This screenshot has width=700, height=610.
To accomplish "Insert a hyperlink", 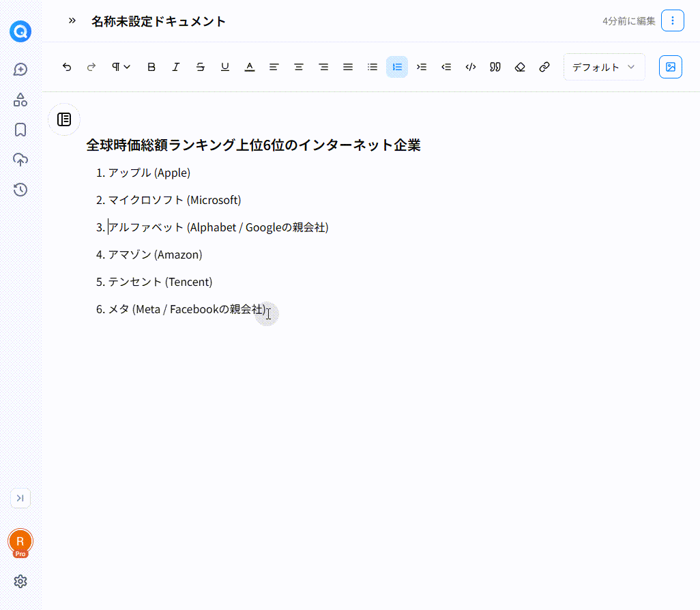I will pos(544,67).
